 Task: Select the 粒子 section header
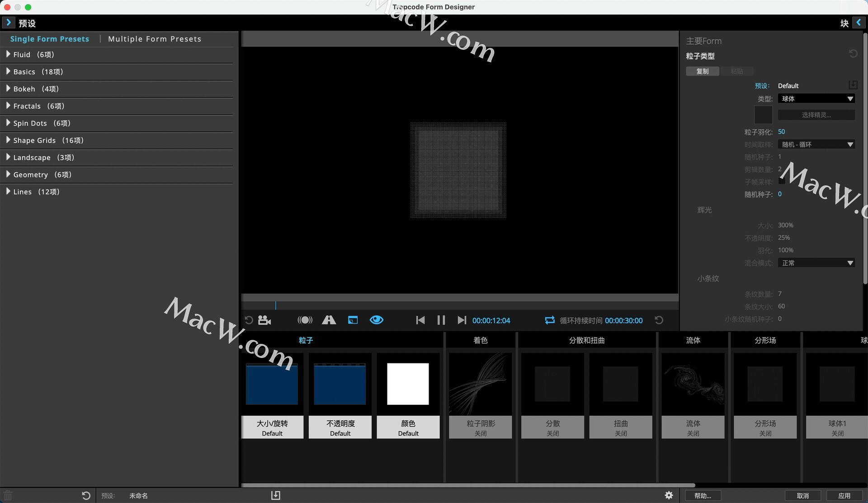(x=306, y=340)
